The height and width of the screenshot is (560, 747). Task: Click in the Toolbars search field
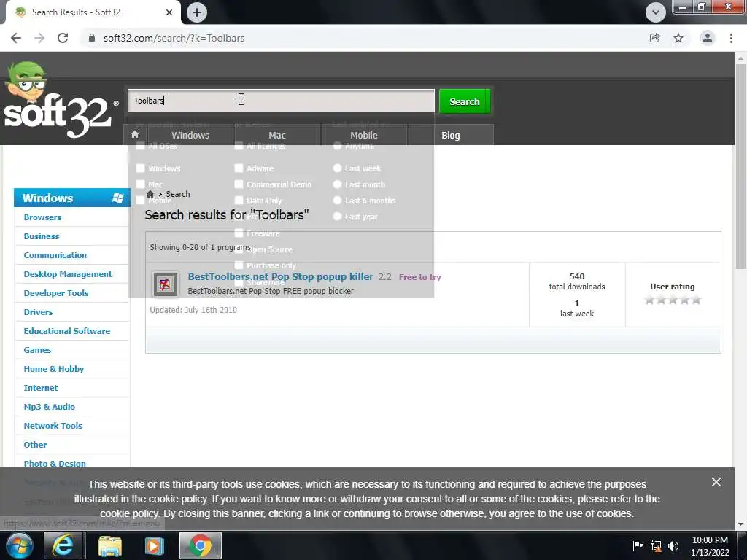(281, 101)
